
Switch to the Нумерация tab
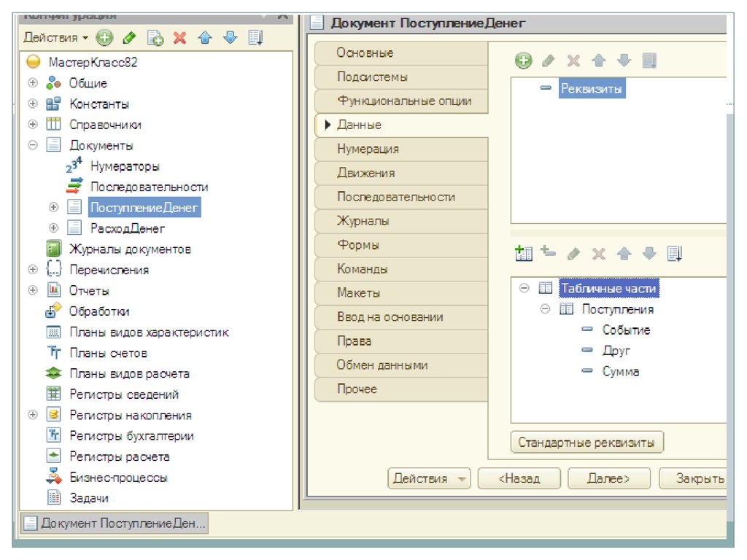[401, 149]
